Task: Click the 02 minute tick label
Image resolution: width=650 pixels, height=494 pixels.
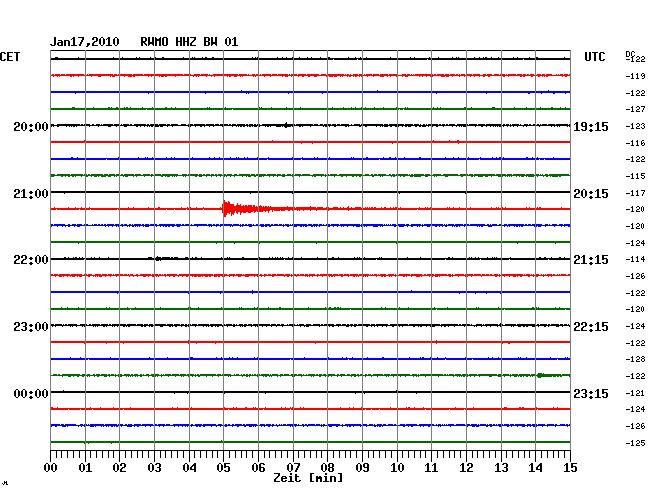Action: click(x=119, y=467)
